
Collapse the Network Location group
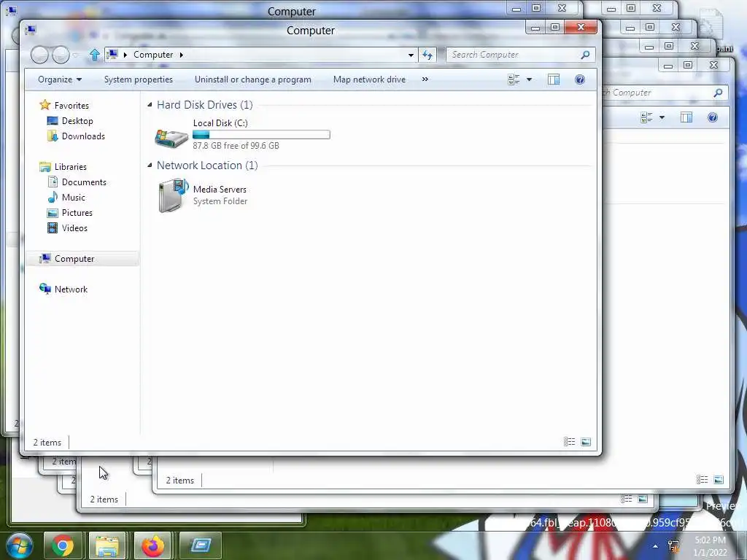(x=150, y=165)
